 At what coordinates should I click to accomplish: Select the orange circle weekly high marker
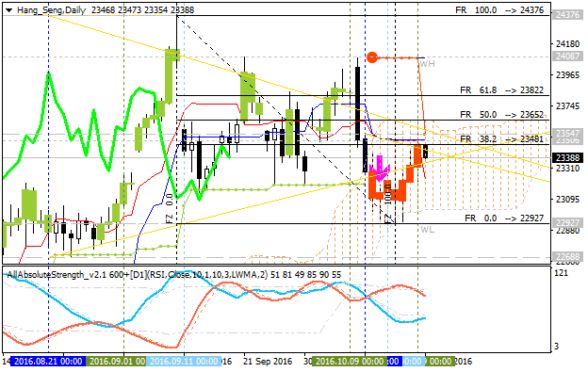(372, 57)
